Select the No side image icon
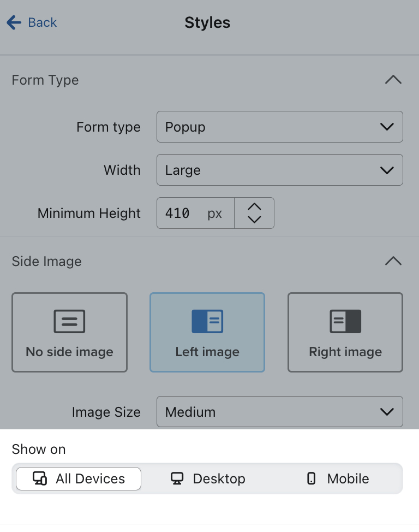The height and width of the screenshot is (532, 419). tap(69, 321)
